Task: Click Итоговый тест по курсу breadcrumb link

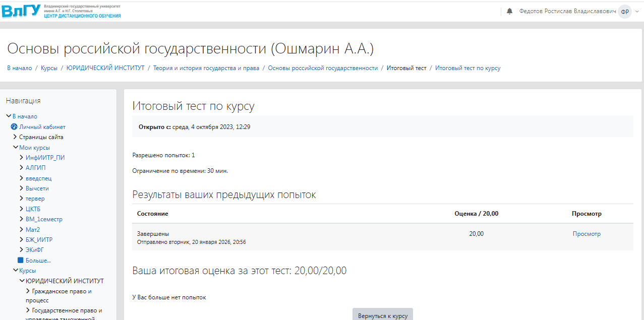Action: tap(467, 68)
